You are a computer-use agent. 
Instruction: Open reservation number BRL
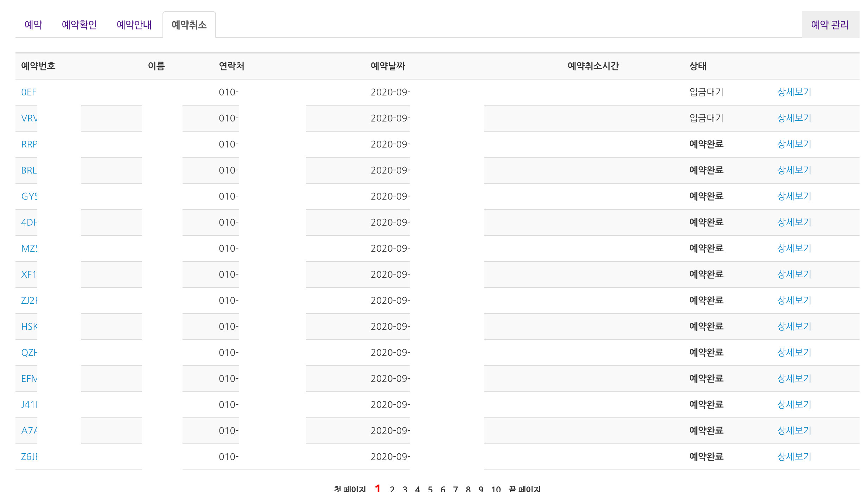coord(29,170)
